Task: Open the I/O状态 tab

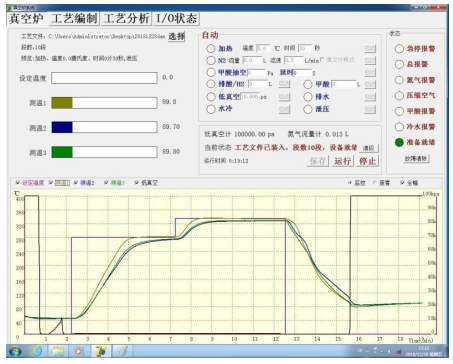Action: [x=176, y=18]
